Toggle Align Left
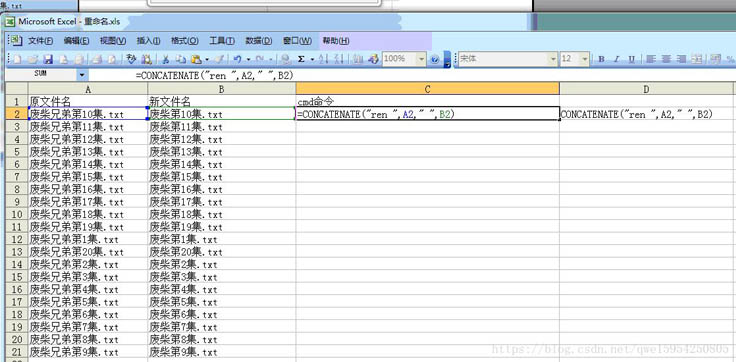 [651, 59]
